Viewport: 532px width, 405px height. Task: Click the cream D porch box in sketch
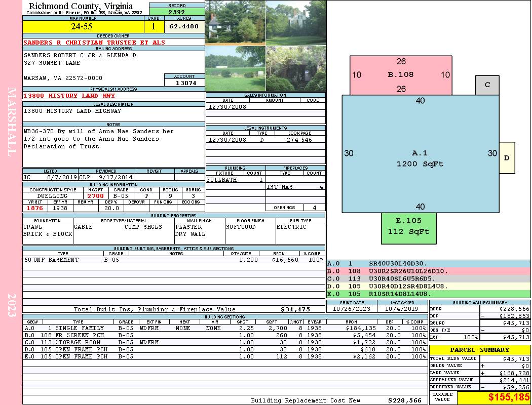pos(507,158)
